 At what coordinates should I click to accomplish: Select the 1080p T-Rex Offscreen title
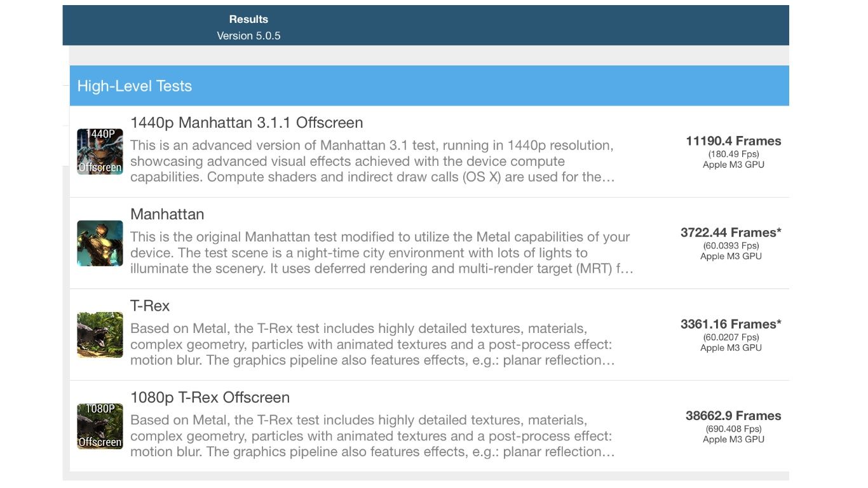(x=210, y=398)
